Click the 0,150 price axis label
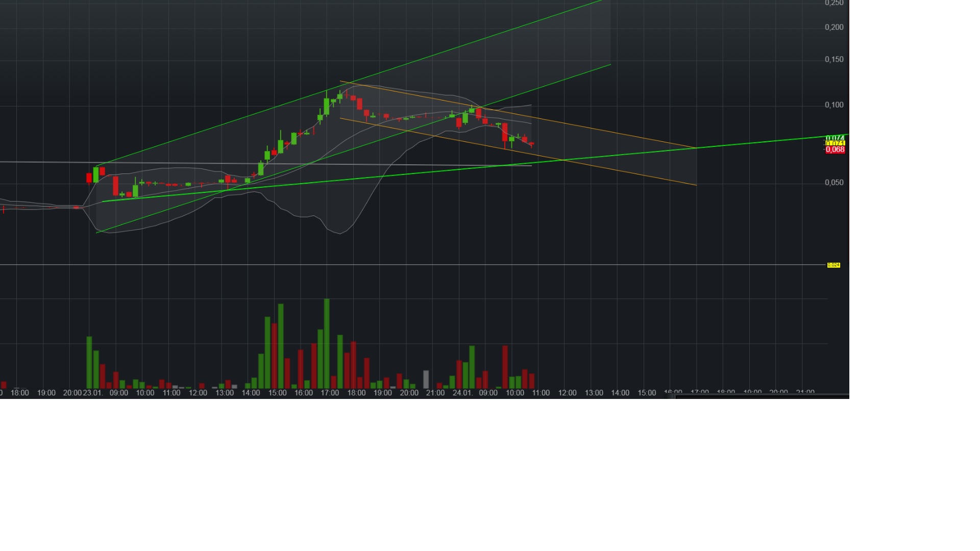The height and width of the screenshot is (551, 980). point(834,60)
